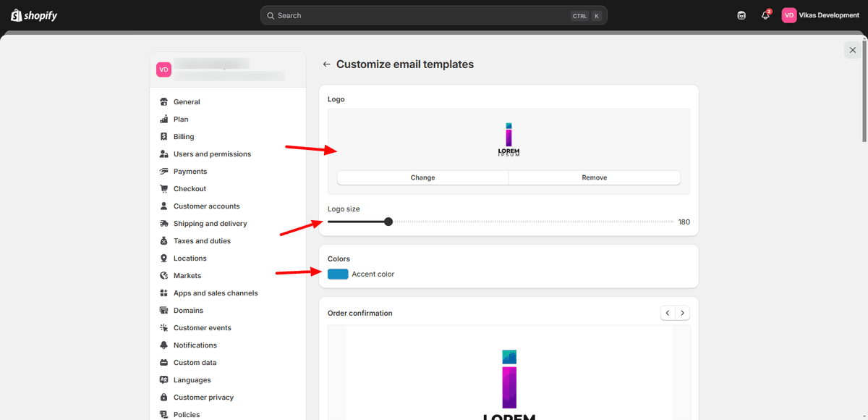Show next email template preview
The image size is (868, 420).
click(682, 313)
